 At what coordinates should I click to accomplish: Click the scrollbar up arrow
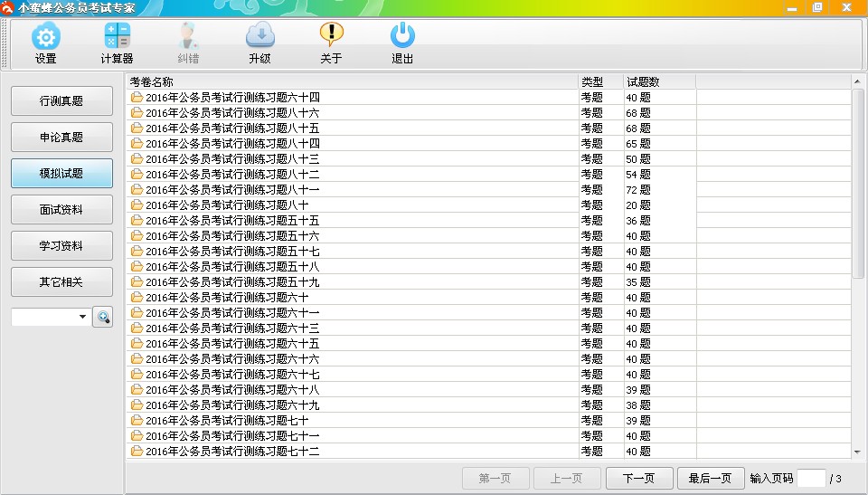tap(857, 81)
